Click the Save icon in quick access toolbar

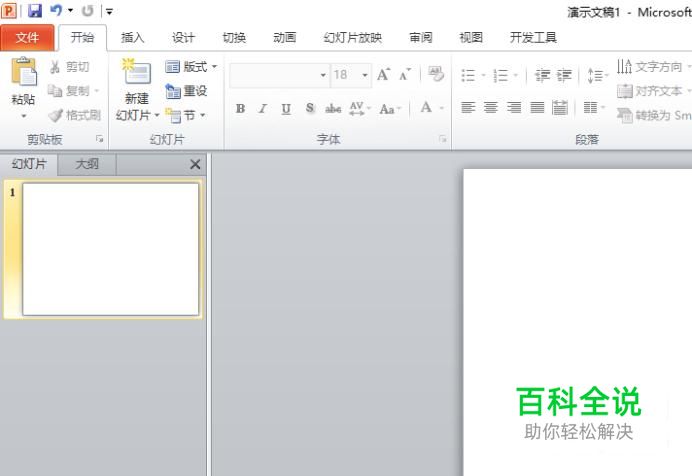coord(34,10)
